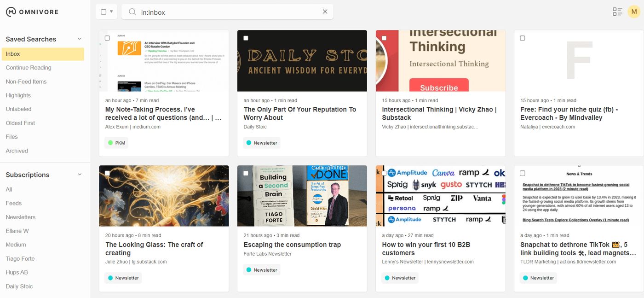Collapse the Subscriptions section

click(80, 175)
